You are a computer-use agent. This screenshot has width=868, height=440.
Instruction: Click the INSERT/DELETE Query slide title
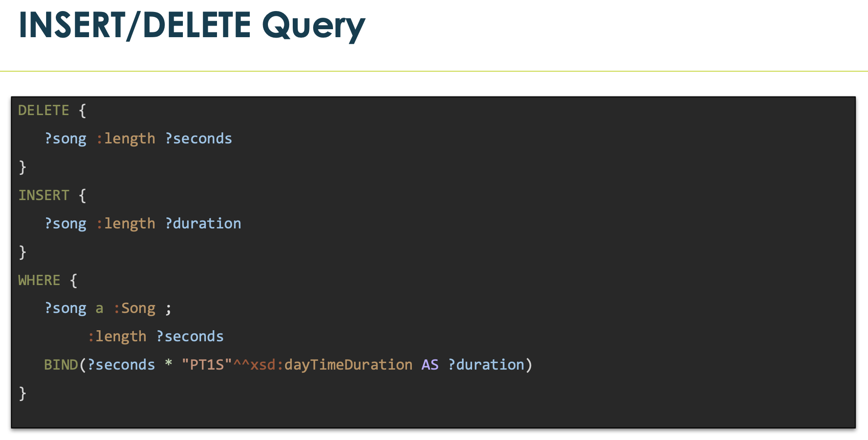192,26
